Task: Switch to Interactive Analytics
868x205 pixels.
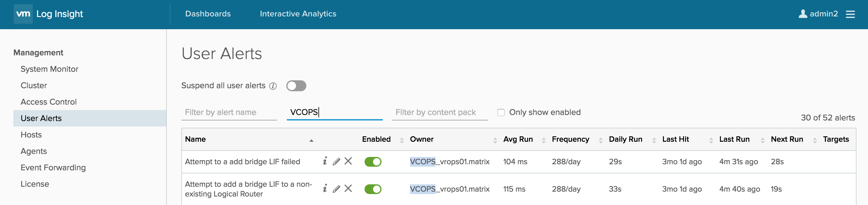Action: click(x=298, y=14)
